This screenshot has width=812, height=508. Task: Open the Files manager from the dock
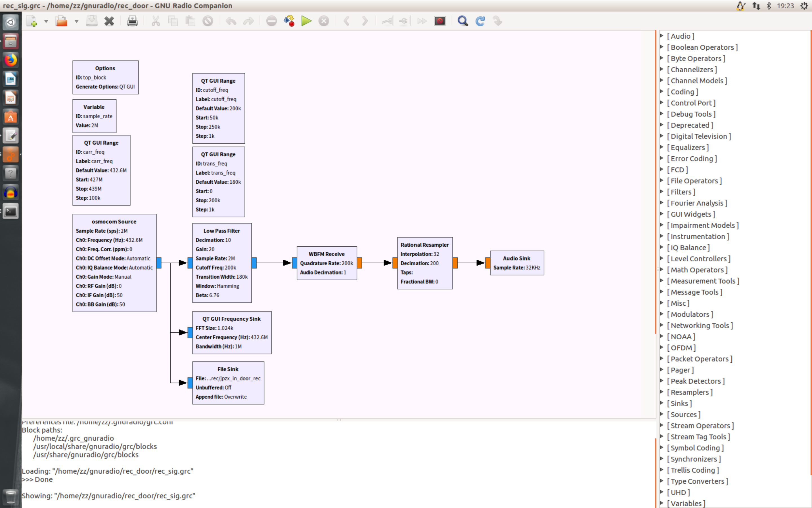pyautogui.click(x=10, y=41)
